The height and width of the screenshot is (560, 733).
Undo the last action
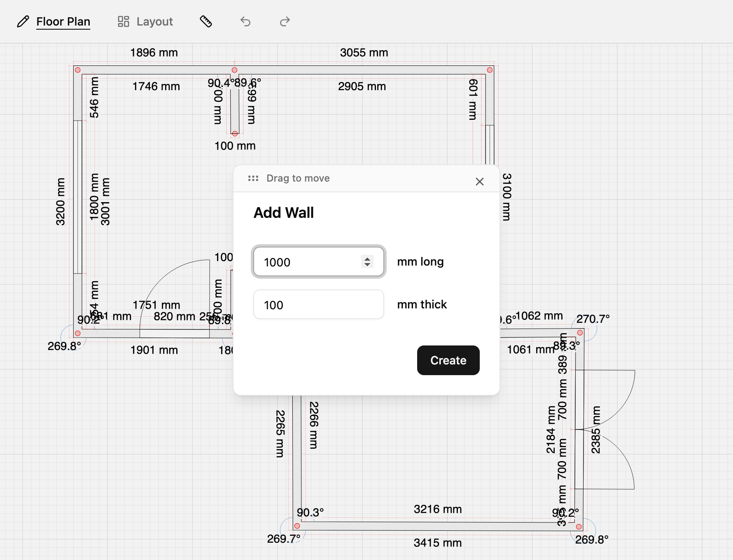[x=245, y=21]
